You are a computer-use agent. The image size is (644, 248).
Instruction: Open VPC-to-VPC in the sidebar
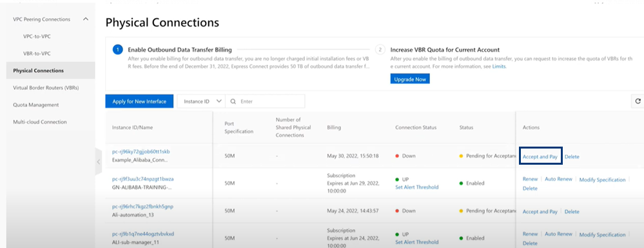[37, 36]
